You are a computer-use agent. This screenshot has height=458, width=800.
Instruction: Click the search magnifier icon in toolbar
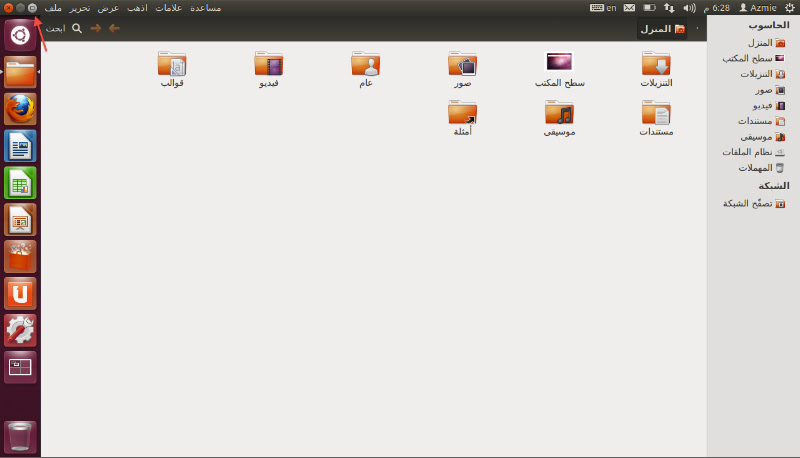[77, 29]
